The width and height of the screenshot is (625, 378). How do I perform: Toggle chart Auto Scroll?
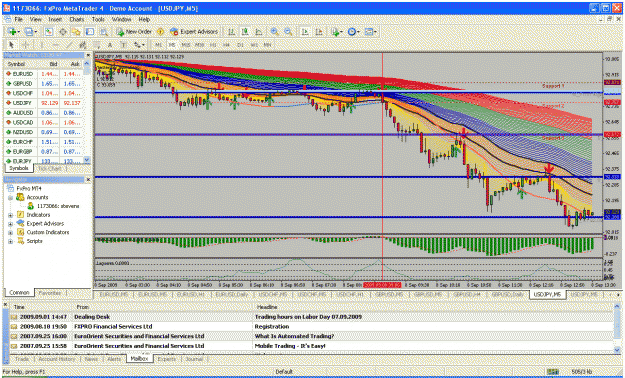(x=305, y=32)
